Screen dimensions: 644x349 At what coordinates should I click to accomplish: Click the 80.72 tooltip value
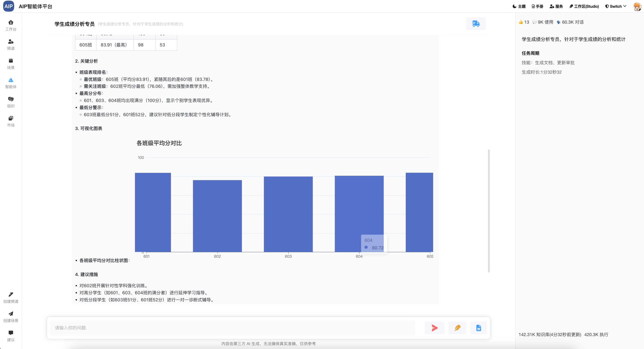378,248
